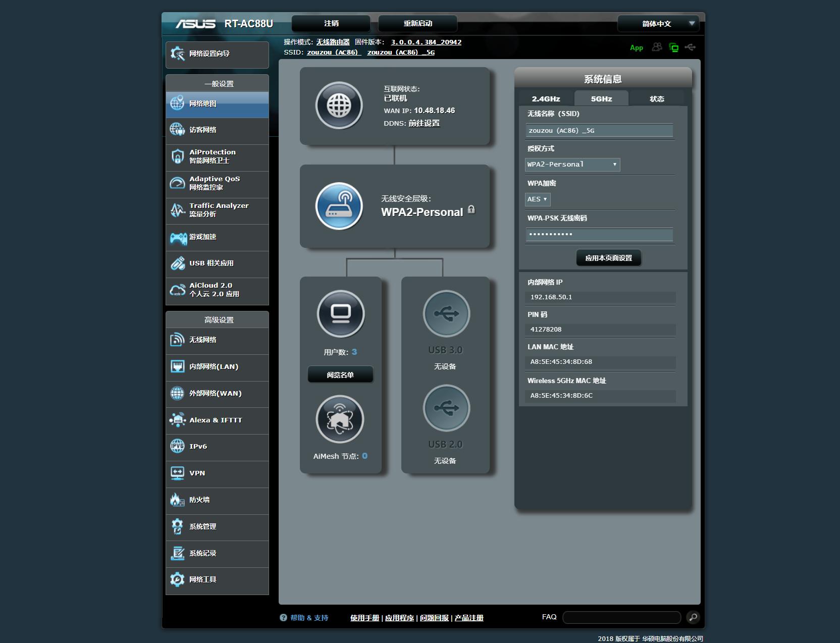Click the zouzou (AC86) SSID link
The height and width of the screenshot is (643, 840).
(334, 52)
